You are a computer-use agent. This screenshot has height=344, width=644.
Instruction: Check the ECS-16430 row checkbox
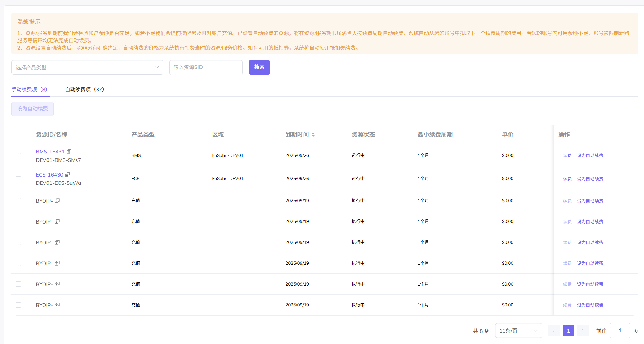pos(18,179)
